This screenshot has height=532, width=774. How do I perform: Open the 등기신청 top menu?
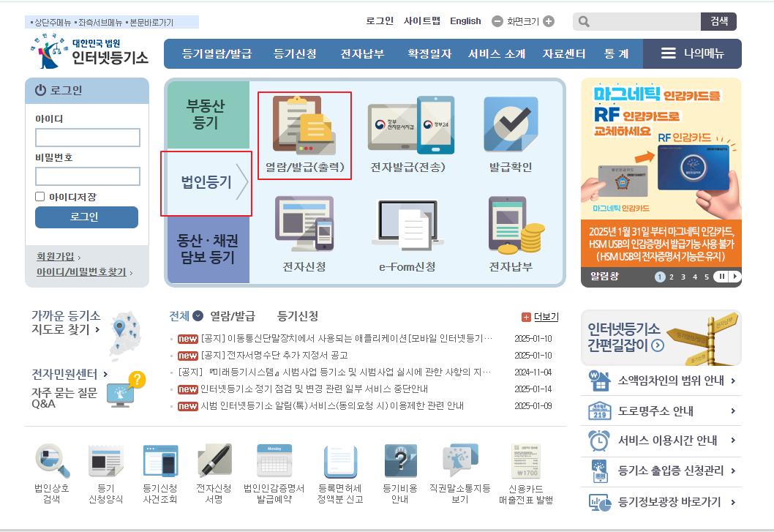295,53
